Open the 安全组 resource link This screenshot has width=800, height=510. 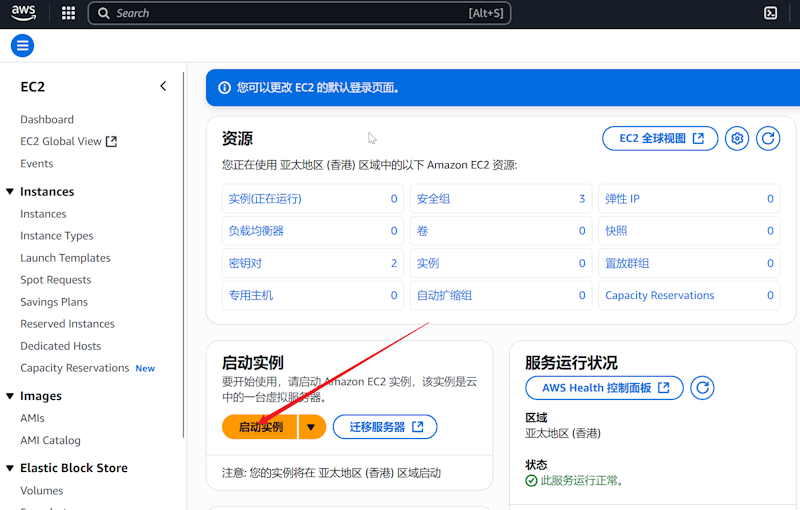coord(433,199)
